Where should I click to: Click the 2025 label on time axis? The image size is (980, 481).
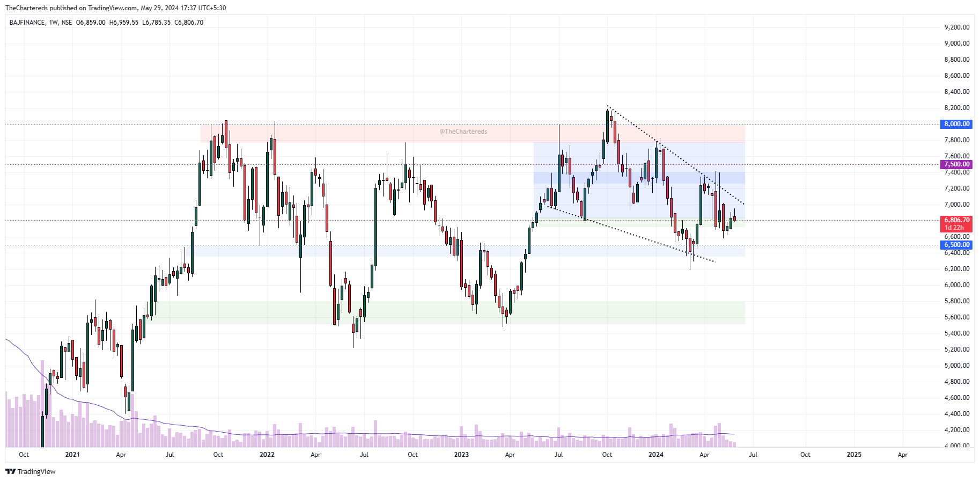pyautogui.click(x=854, y=455)
